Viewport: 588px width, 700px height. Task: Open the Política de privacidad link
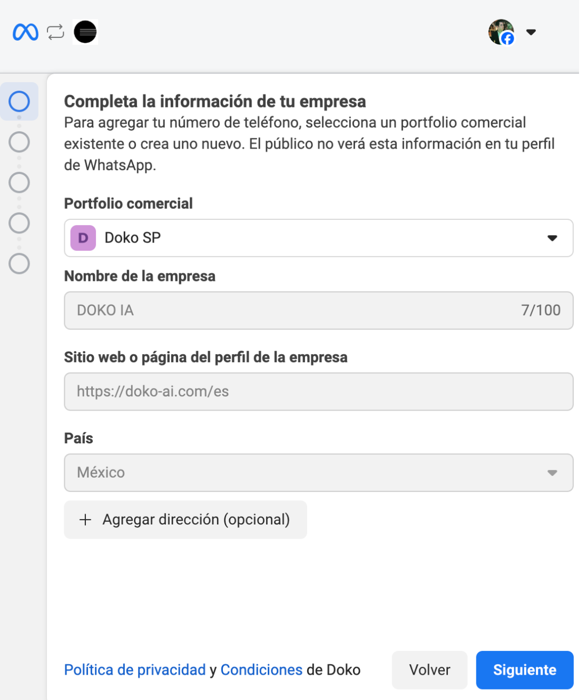point(134,670)
